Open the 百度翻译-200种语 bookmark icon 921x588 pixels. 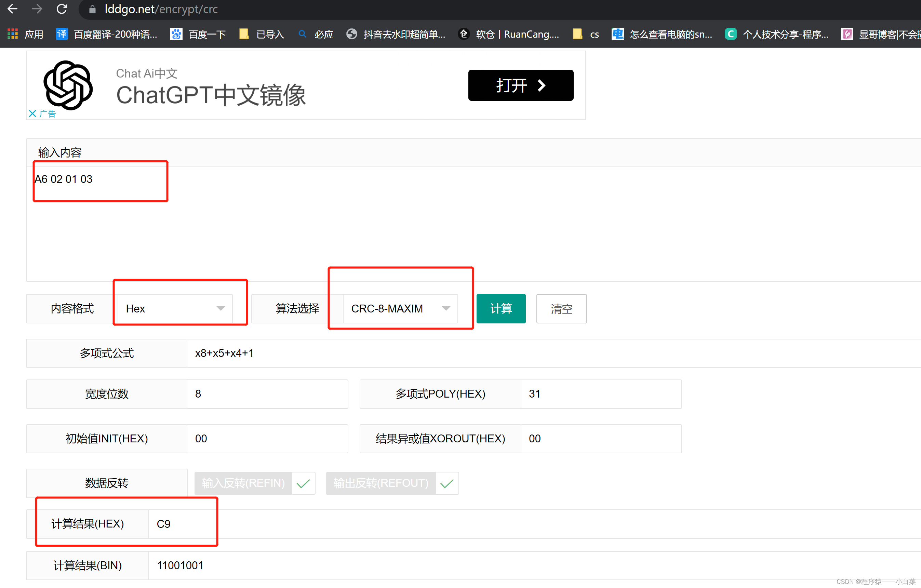tap(62, 34)
